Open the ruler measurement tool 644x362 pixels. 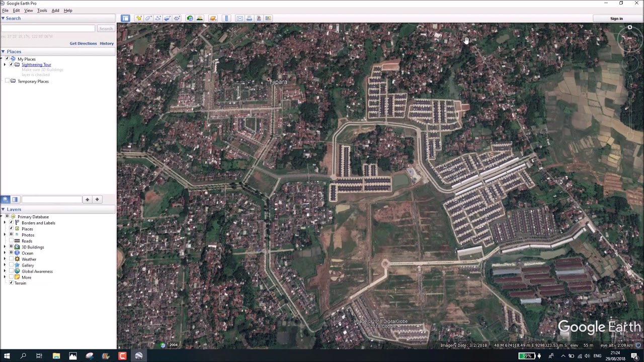(x=226, y=19)
